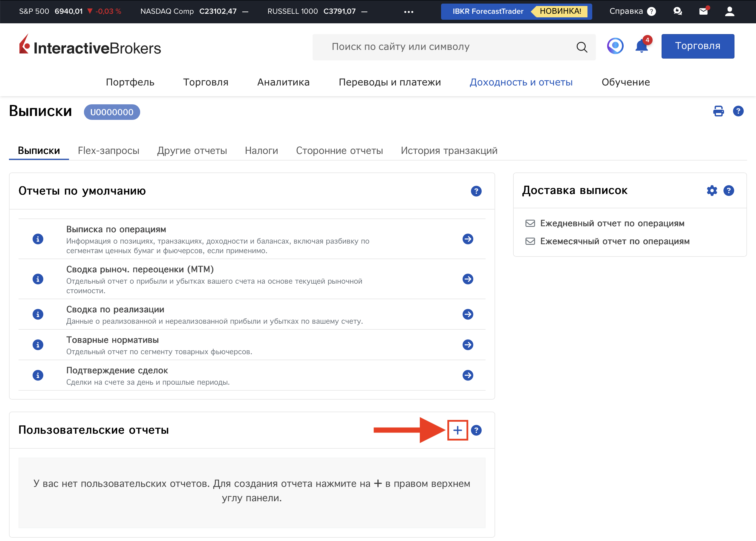This screenshot has width=756, height=541.
Task: Open Statement Delivery settings gear
Action: tap(712, 191)
